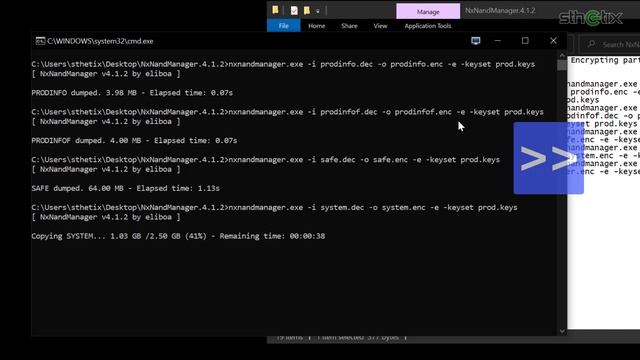Click the cmd.exe title text C:\WINDOWS\system32\cmd.exe
640x360 pixels.
[100, 41]
